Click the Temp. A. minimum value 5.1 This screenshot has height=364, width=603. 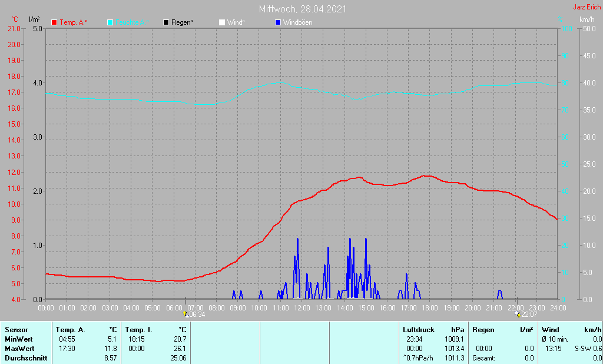pyautogui.click(x=112, y=339)
